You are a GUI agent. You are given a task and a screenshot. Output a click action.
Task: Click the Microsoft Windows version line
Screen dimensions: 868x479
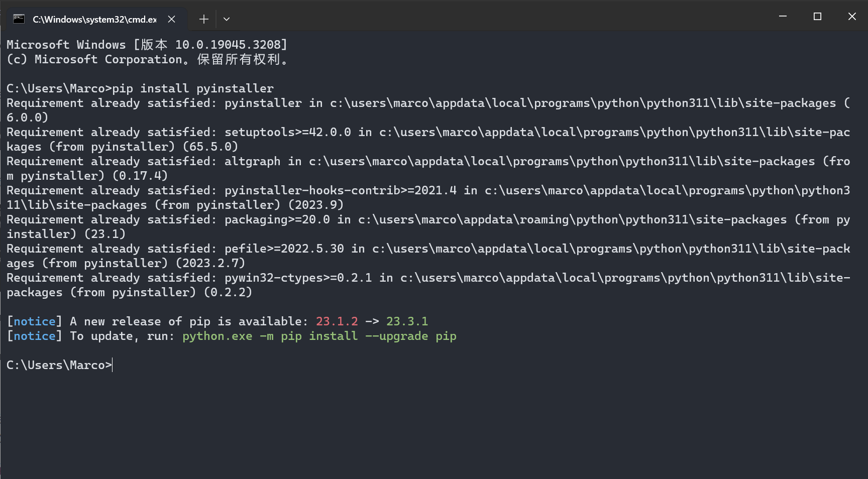(x=147, y=45)
